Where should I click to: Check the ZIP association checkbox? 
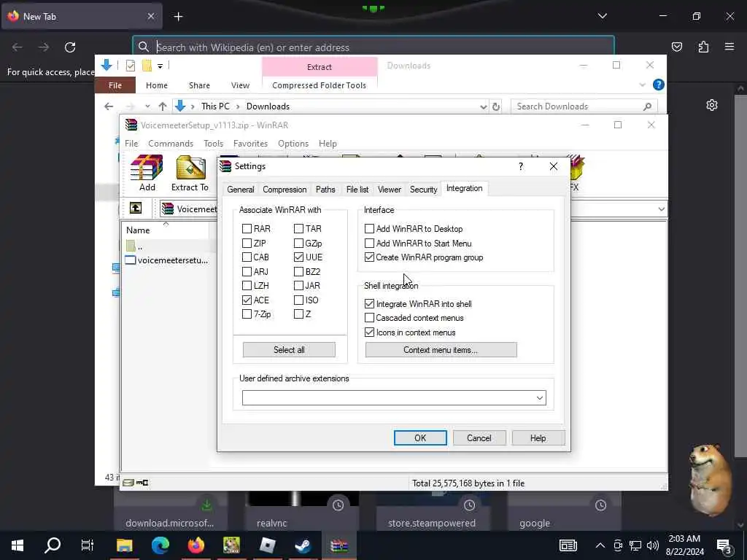[247, 244]
